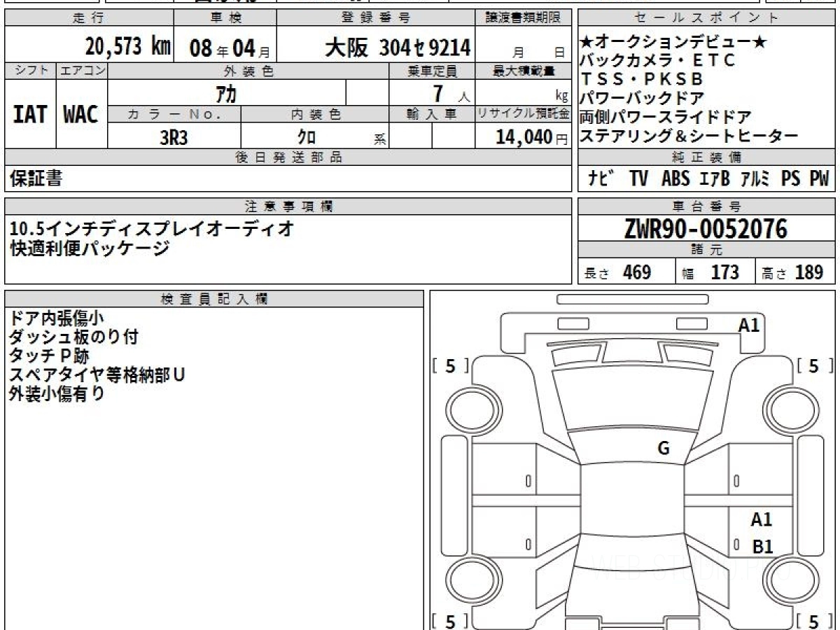Screen dimensions: 840x630
Task: Select the ナビ equipment item
Action: point(601,179)
